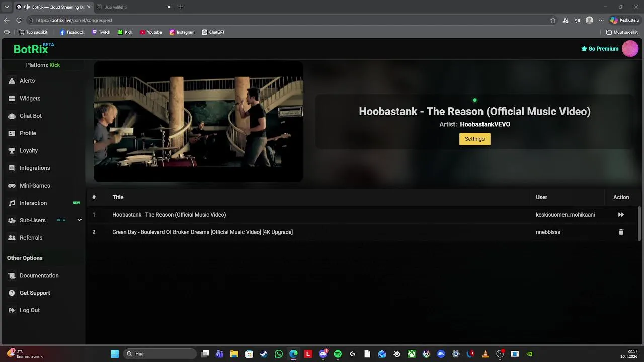The image size is (644, 362).
Task: Bookmark this page with the star
Action: [x=553, y=20]
